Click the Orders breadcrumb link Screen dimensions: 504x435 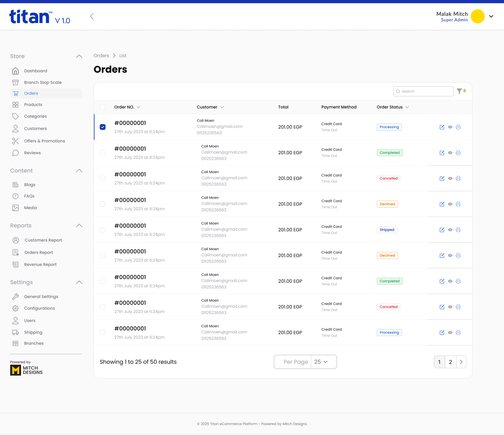[x=101, y=56]
